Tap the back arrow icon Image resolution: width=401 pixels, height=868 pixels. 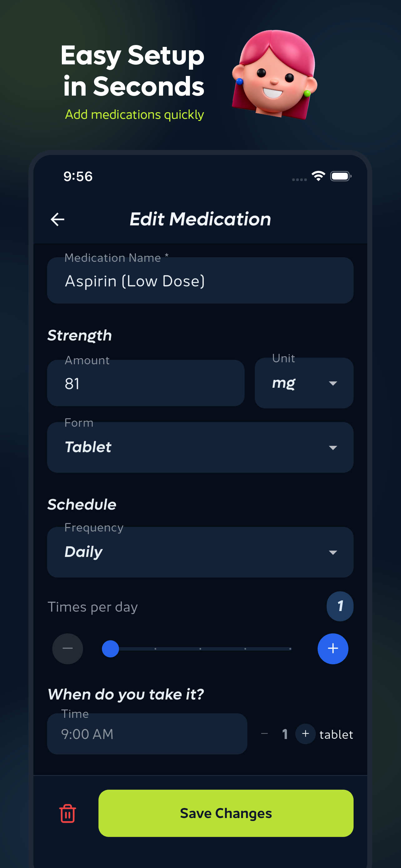click(57, 219)
